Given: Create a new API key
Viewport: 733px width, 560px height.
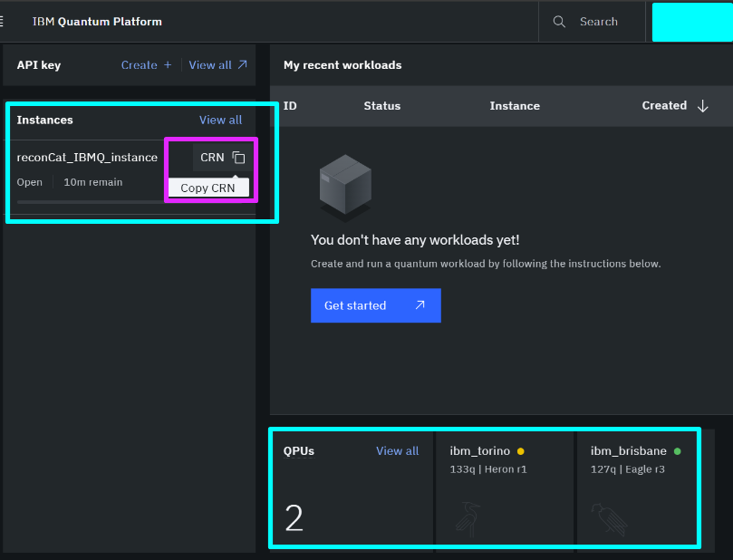Looking at the screenshot, I should click(146, 65).
